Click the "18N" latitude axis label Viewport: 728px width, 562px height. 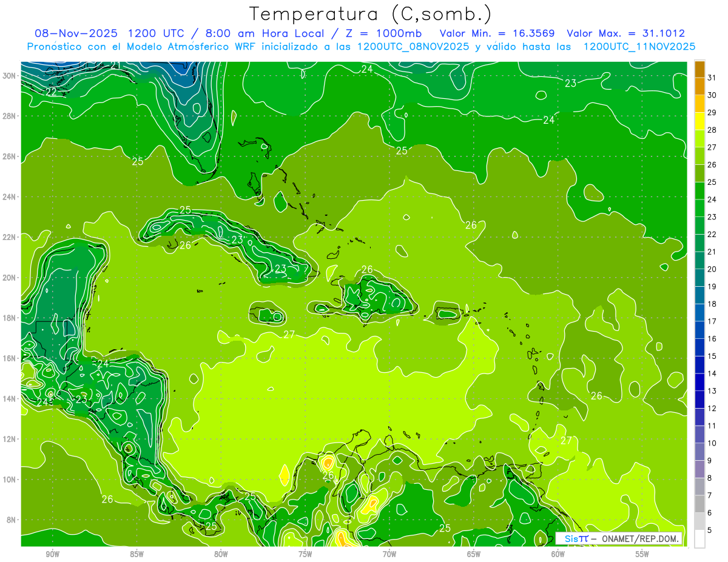click(x=10, y=318)
